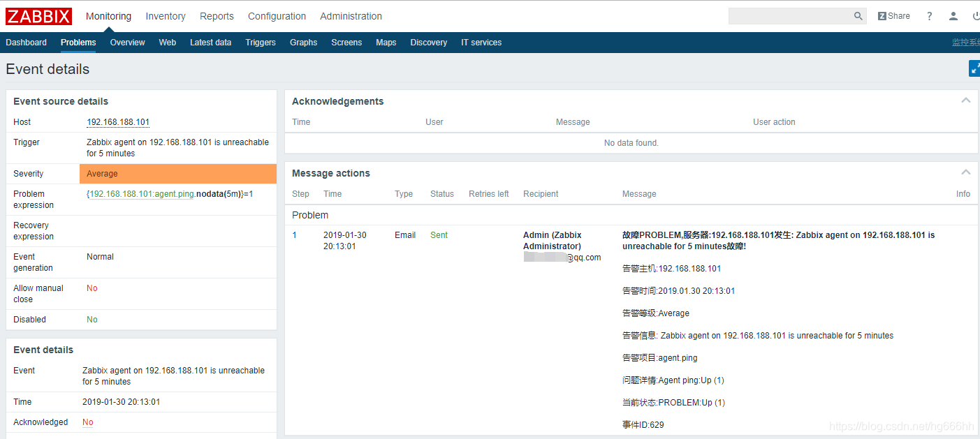Screen dimensions: 980x439
Task: Click the 当前状态:PROBLEM:Up (1) line
Action: point(673,403)
